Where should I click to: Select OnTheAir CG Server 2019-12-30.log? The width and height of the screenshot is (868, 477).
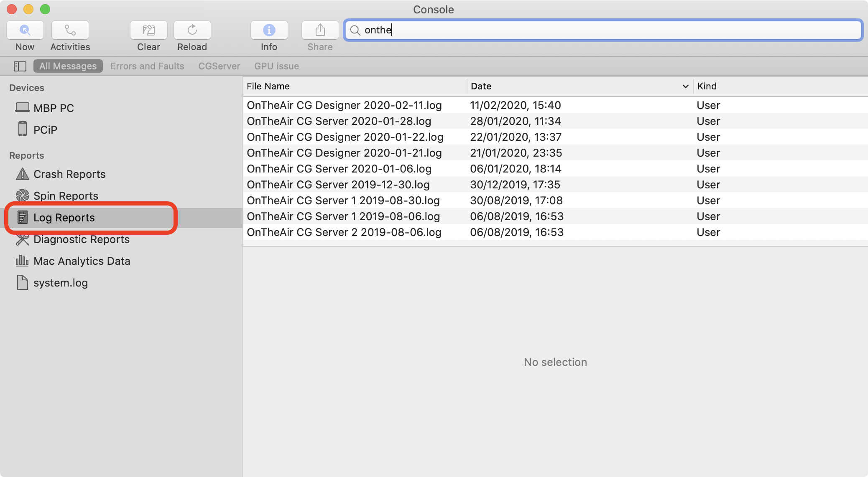(338, 184)
